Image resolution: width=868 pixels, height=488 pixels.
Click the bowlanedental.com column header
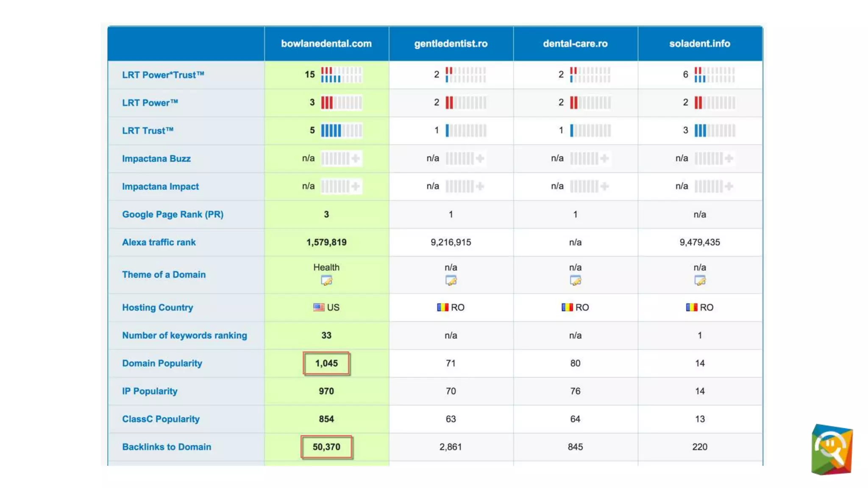(326, 44)
